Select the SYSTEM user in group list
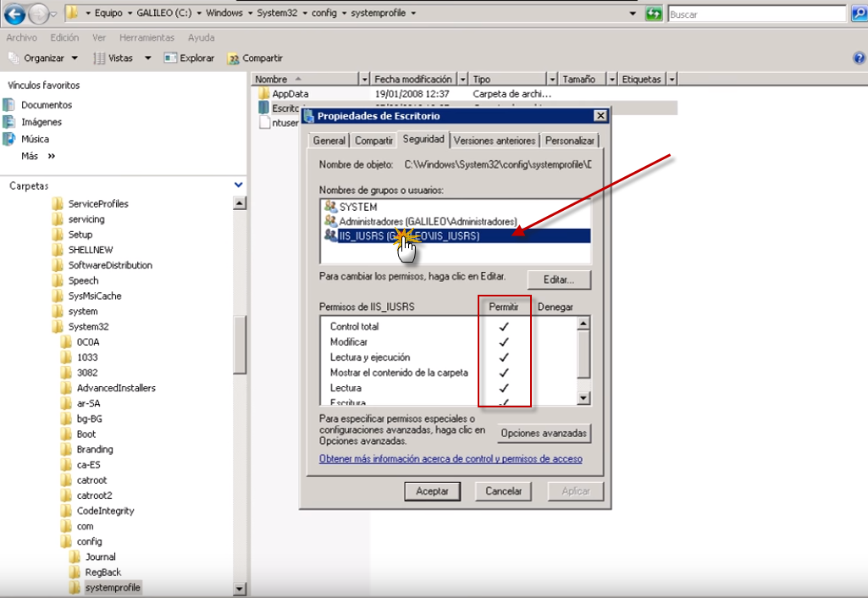The image size is (868, 598). point(357,207)
